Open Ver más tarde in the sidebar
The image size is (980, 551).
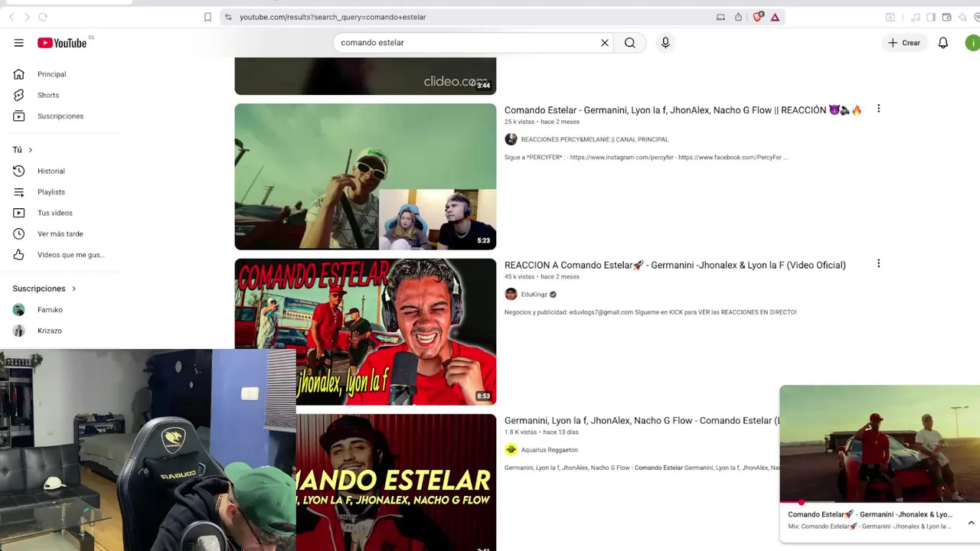click(x=61, y=233)
